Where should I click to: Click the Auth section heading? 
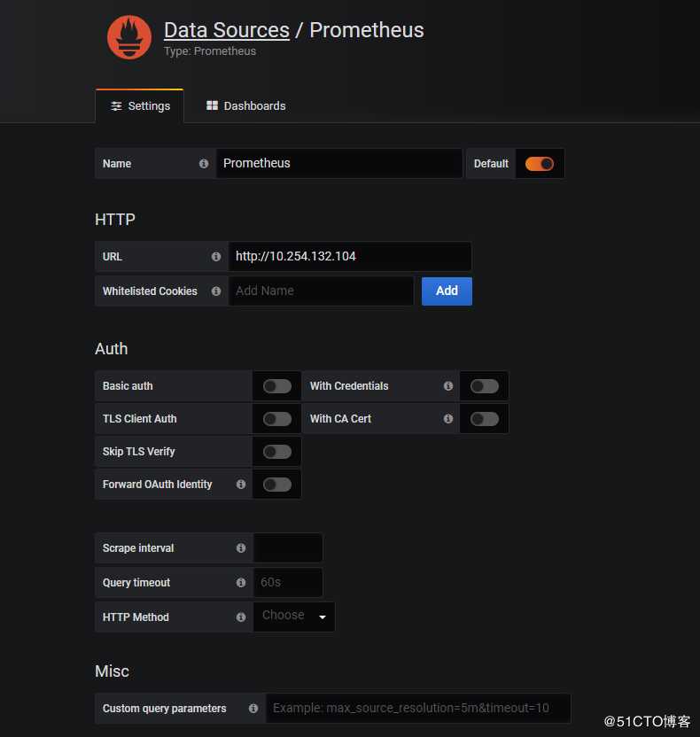click(x=112, y=349)
